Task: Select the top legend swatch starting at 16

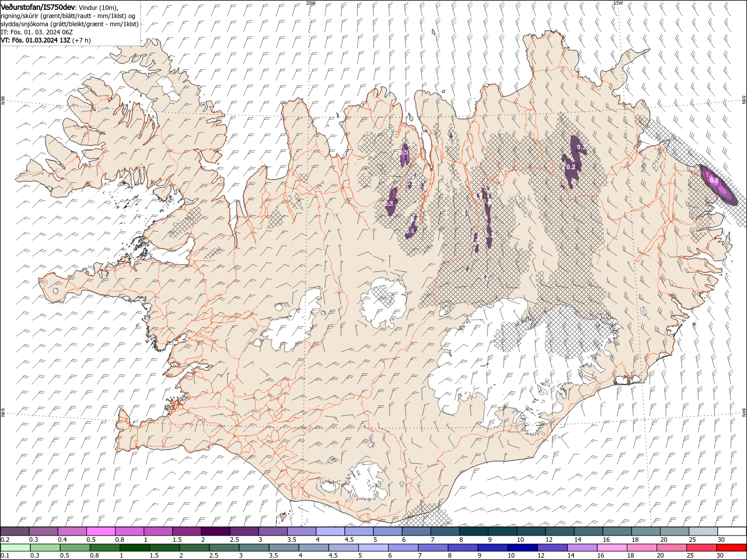Action: tap(617, 531)
